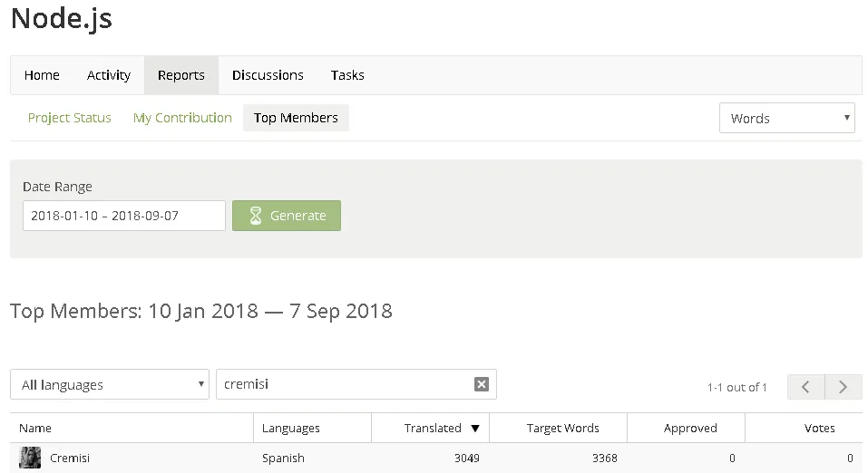Sort by Translated column header
This screenshot has width=868, height=473.
(x=430, y=429)
